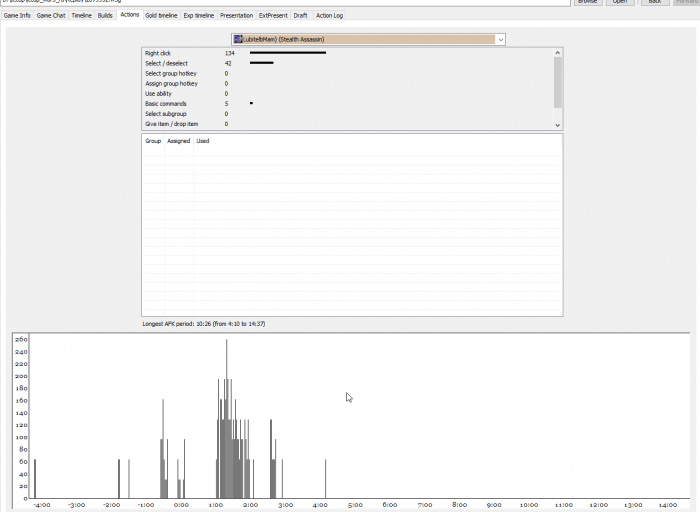Switch to Gold timeline tab
The height and width of the screenshot is (512, 700).
(161, 16)
